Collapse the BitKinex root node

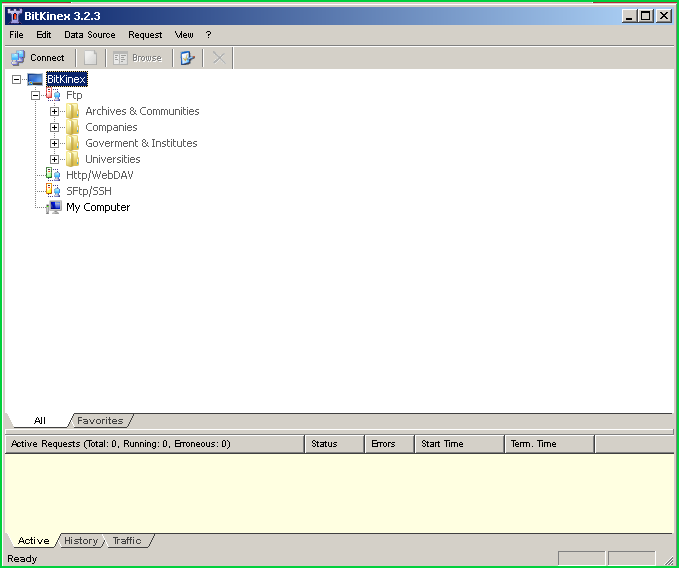point(16,79)
